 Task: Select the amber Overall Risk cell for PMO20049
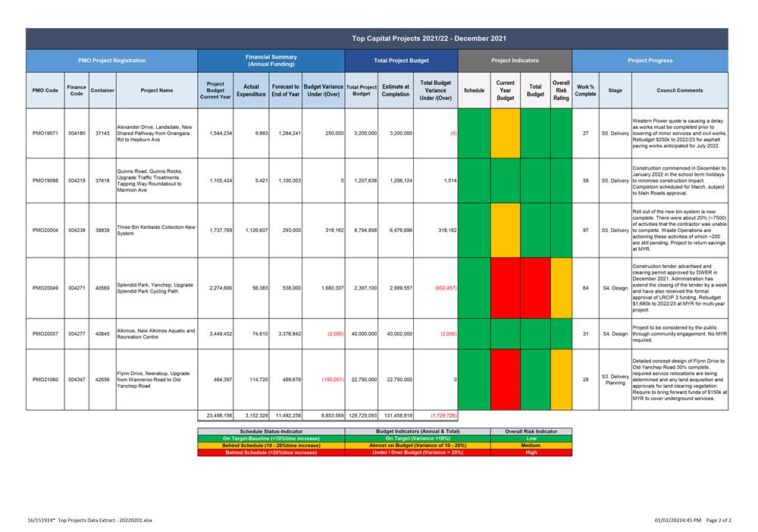point(561,288)
